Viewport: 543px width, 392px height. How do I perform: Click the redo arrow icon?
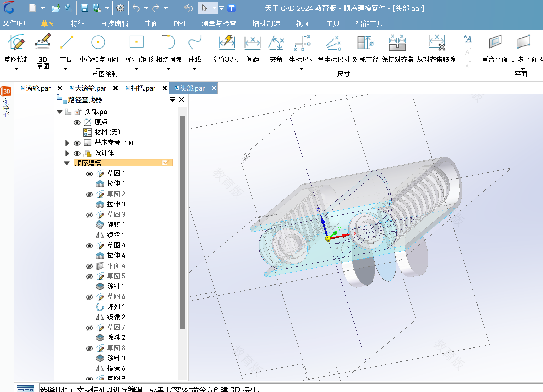[x=156, y=8]
